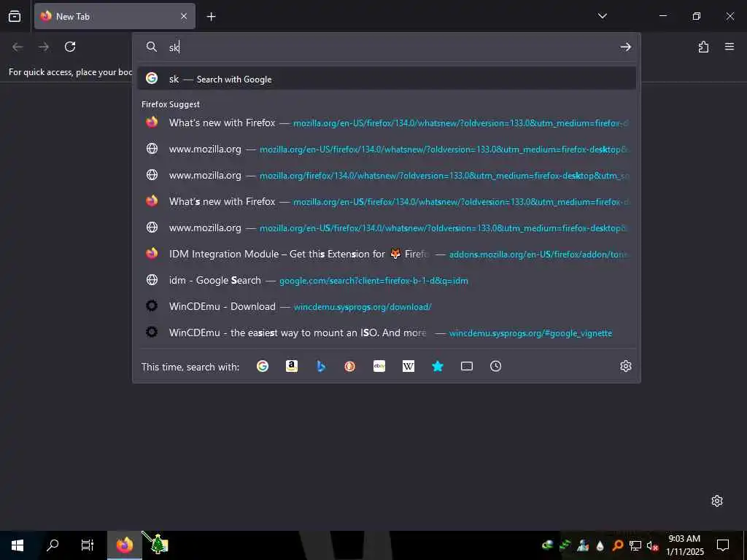Open the 'idm - Google Search' suggestion
The width and height of the screenshot is (747, 560).
[387, 280]
